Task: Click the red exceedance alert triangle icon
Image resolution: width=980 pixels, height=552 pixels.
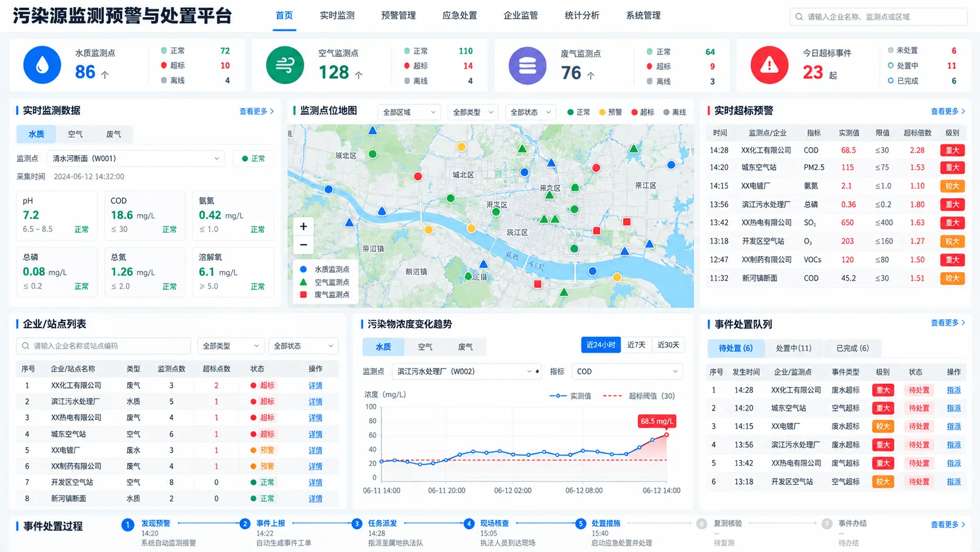Action: click(770, 65)
